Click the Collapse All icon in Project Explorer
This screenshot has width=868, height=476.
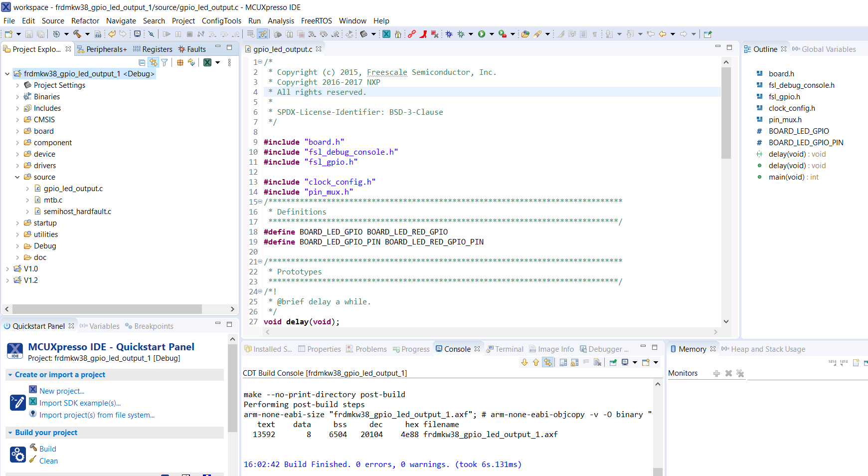click(142, 62)
